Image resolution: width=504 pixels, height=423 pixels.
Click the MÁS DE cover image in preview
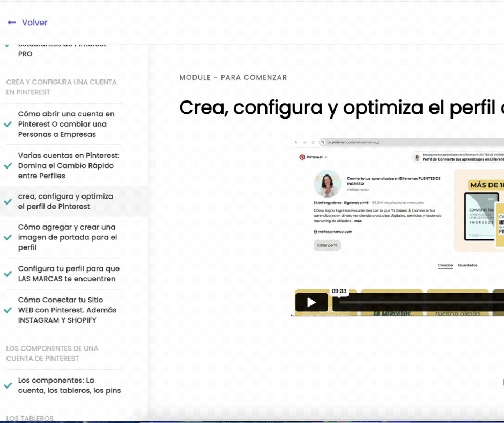(479, 211)
